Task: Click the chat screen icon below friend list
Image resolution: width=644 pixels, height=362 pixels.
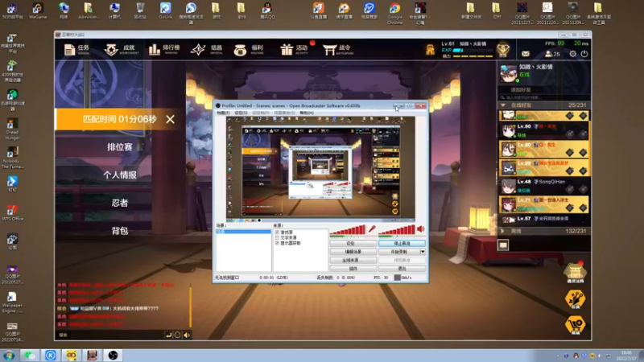Action: (x=503, y=245)
